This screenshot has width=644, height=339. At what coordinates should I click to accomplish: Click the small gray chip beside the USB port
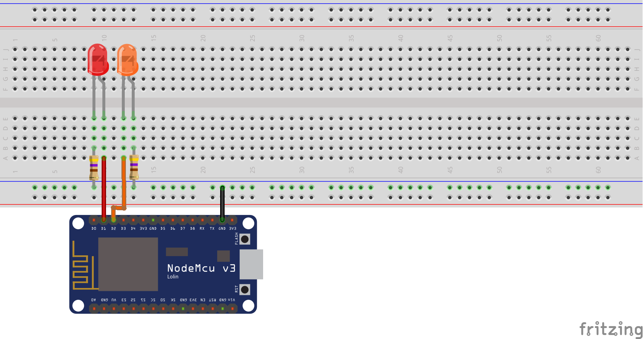coord(223,256)
